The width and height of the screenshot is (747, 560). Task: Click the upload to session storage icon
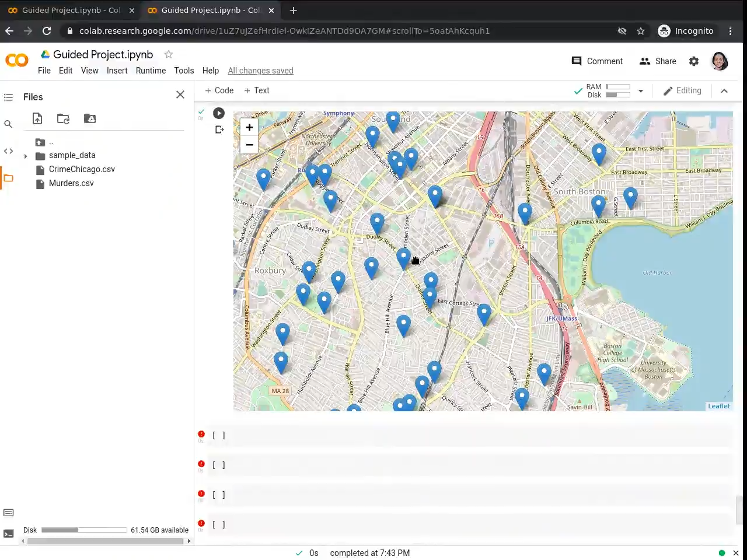tap(37, 119)
